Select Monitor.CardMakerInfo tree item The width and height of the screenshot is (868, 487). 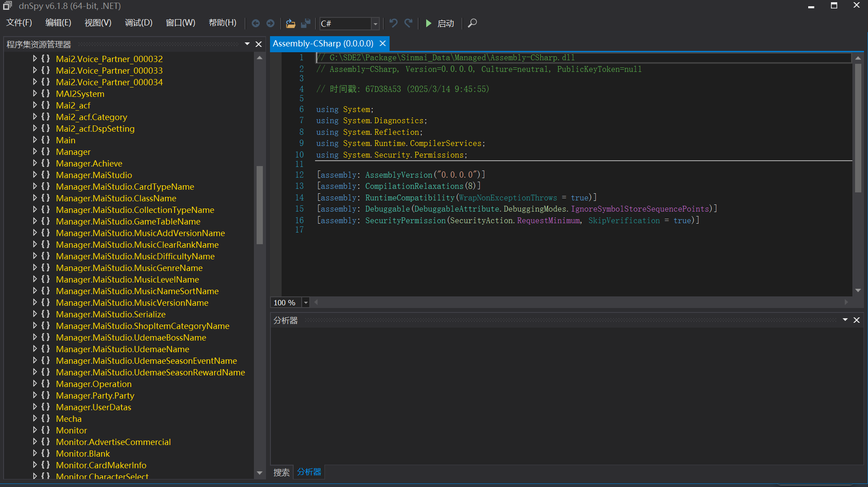click(101, 465)
